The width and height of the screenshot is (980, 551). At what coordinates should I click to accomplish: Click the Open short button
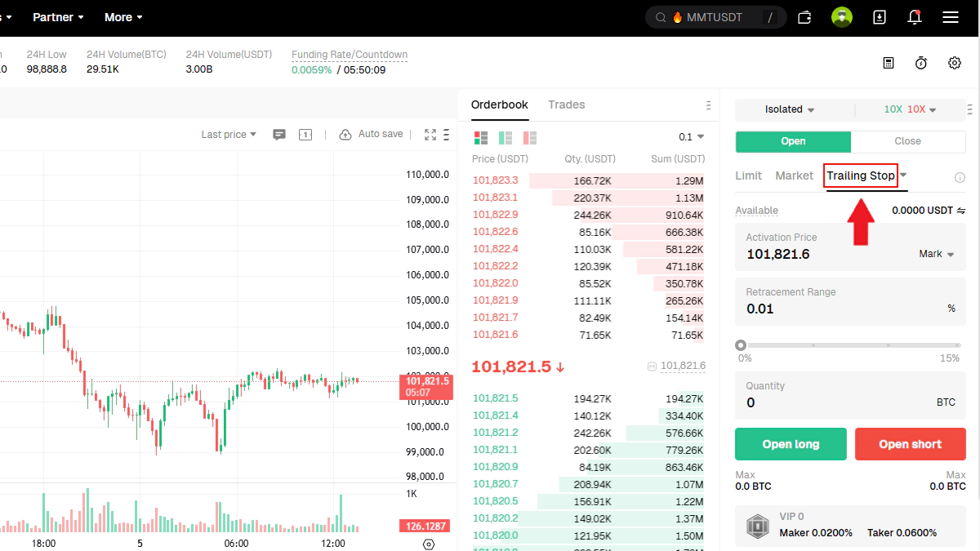(910, 444)
